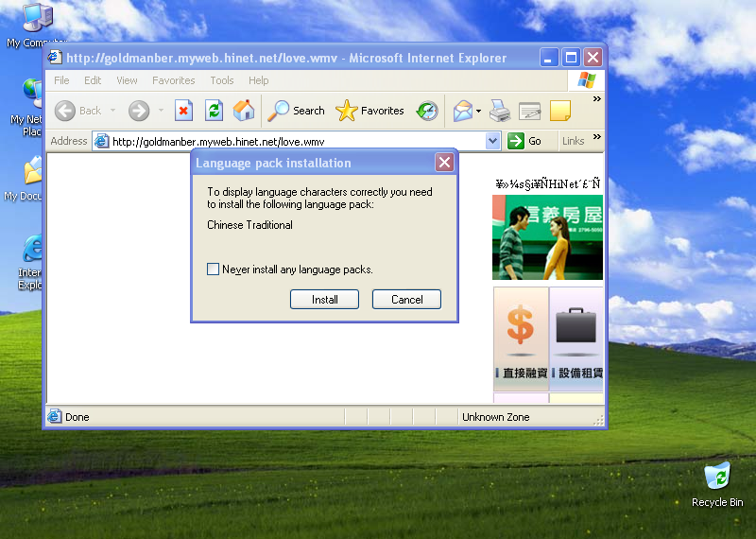Click the IE icon in title bar

55,58
